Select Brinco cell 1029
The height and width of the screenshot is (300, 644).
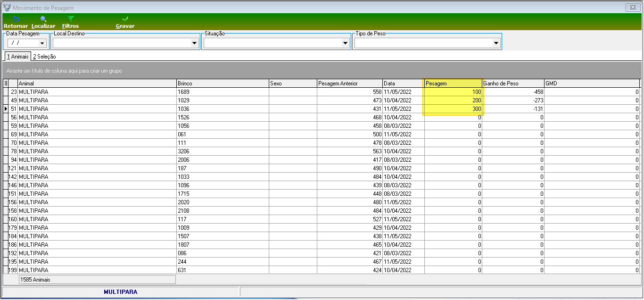(223, 100)
